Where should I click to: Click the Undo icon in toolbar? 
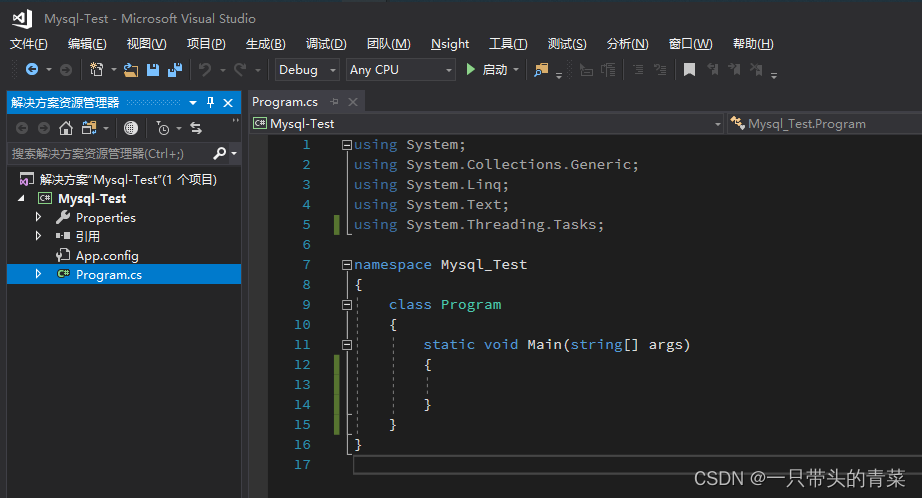[x=205, y=70]
